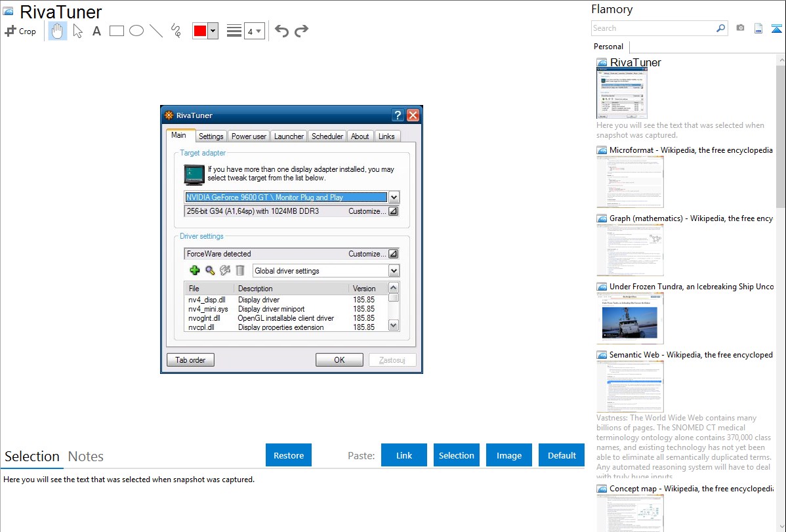Close the RivaTuner dialog with red X
786x532 pixels.
pos(413,115)
